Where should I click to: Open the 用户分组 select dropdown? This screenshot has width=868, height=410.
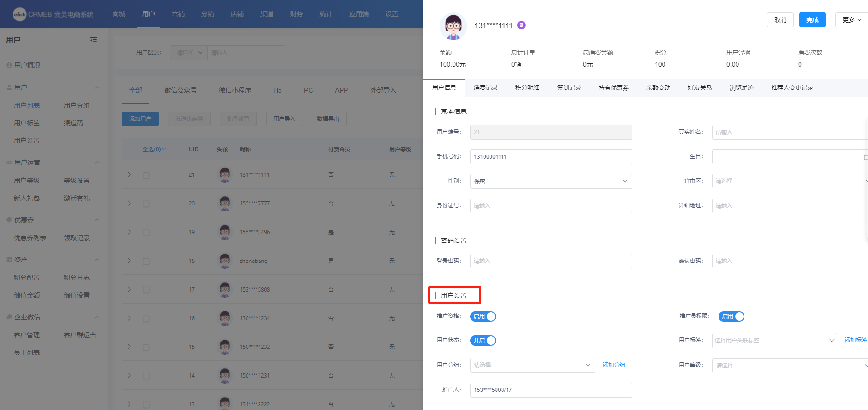pyautogui.click(x=532, y=365)
